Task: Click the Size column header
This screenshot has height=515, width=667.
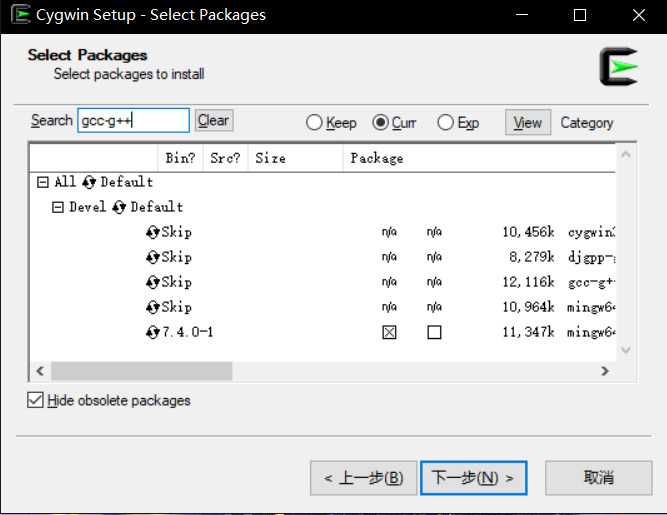Action: [x=296, y=158]
